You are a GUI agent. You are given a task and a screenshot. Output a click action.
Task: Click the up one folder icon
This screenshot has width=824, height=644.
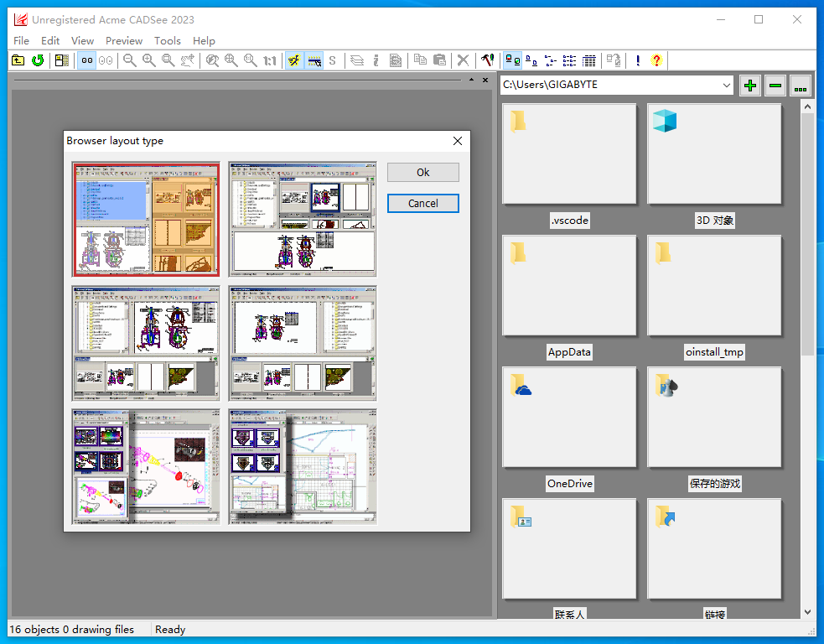pyautogui.click(x=18, y=60)
